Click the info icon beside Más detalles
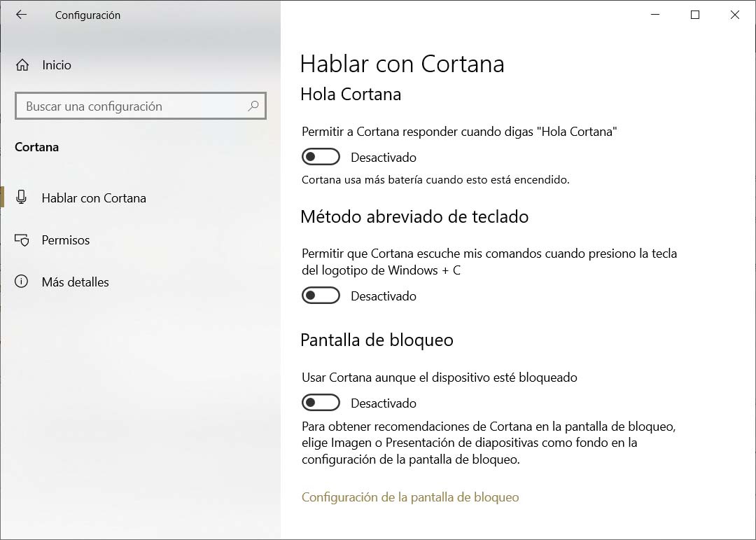 click(22, 282)
